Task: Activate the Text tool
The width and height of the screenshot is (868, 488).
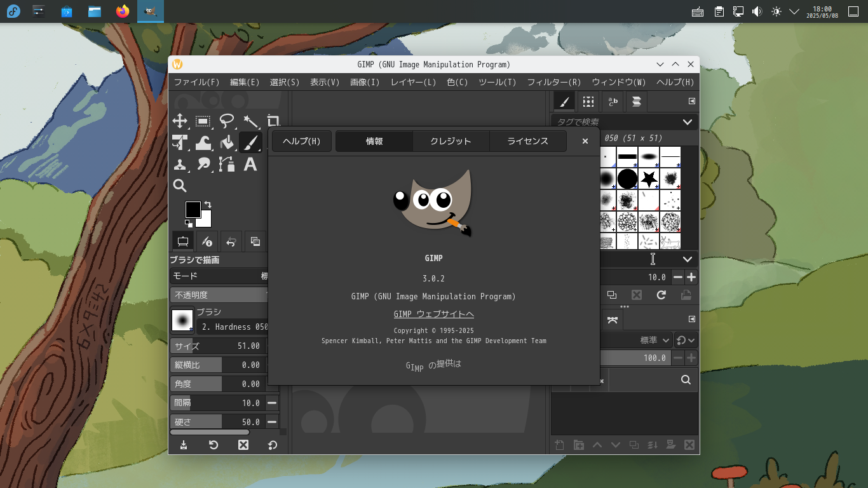Action: [250, 165]
